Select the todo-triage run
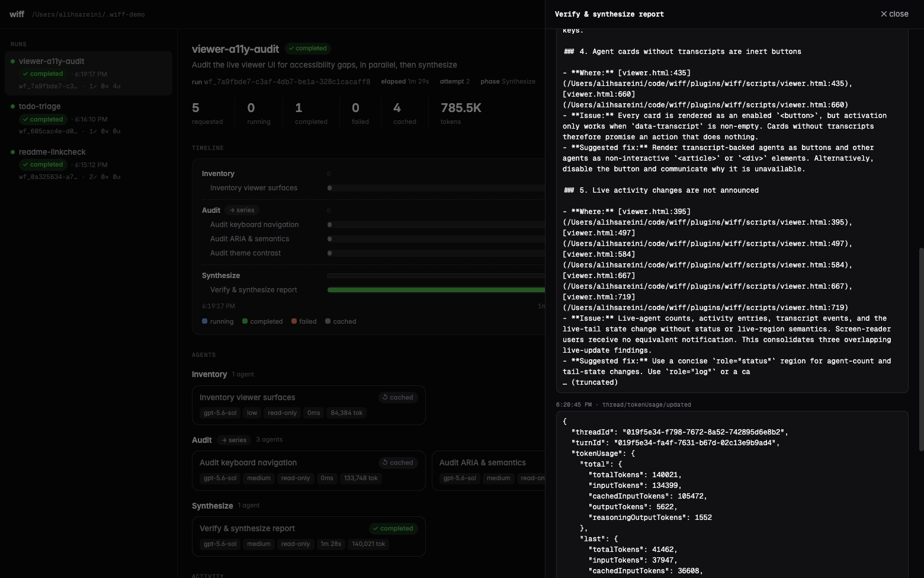The image size is (924, 578). click(x=89, y=118)
